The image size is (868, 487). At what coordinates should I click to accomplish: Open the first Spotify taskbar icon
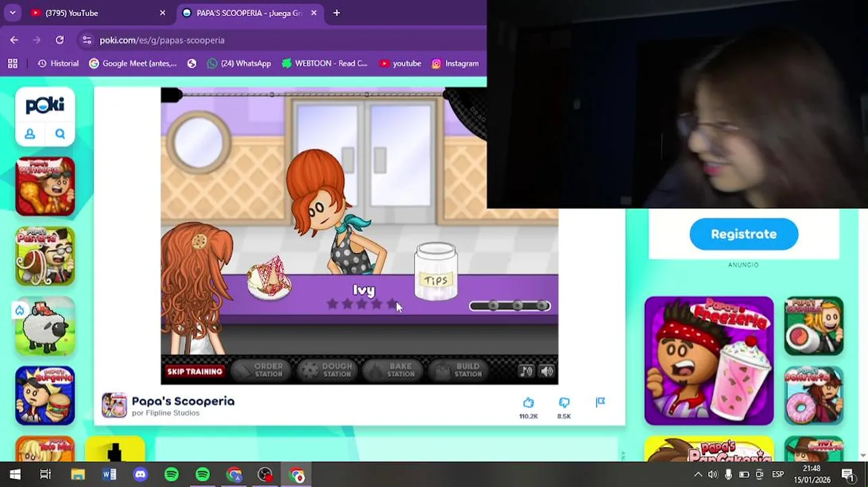click(171, 474)
